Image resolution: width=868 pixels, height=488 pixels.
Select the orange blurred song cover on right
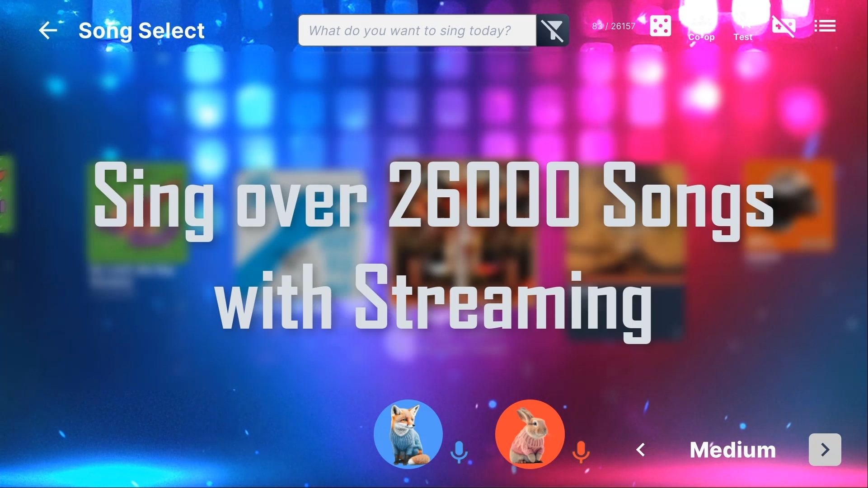click(788, 205)
